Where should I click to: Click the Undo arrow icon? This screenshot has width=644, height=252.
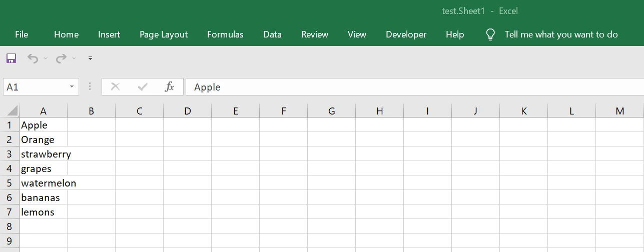click(x=33, y=58)
